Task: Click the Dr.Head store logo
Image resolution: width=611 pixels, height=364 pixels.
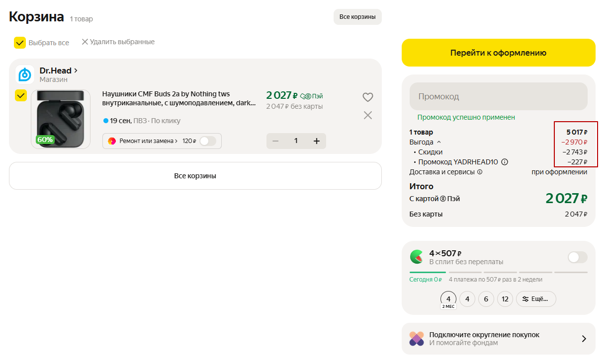Action: tap(25, 74)
